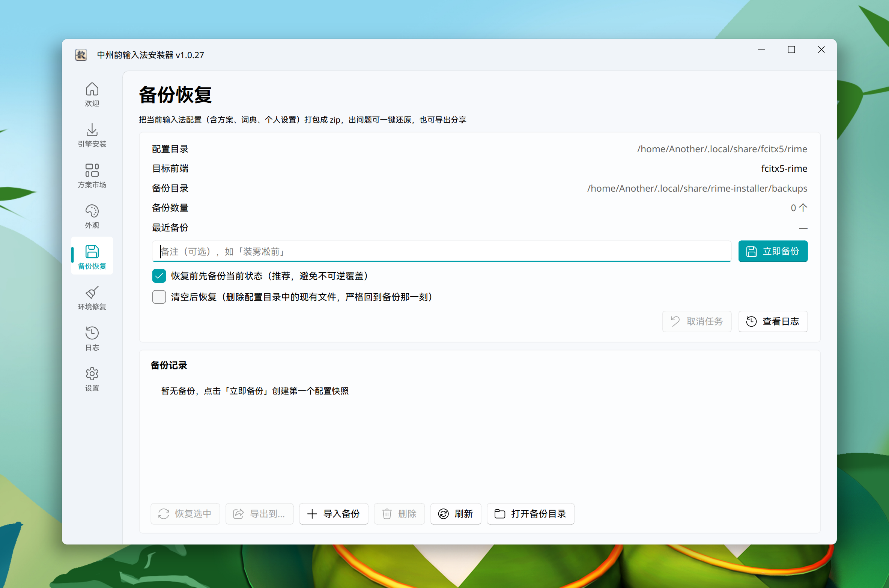Open the 日志 history page in sidebar

92,338
